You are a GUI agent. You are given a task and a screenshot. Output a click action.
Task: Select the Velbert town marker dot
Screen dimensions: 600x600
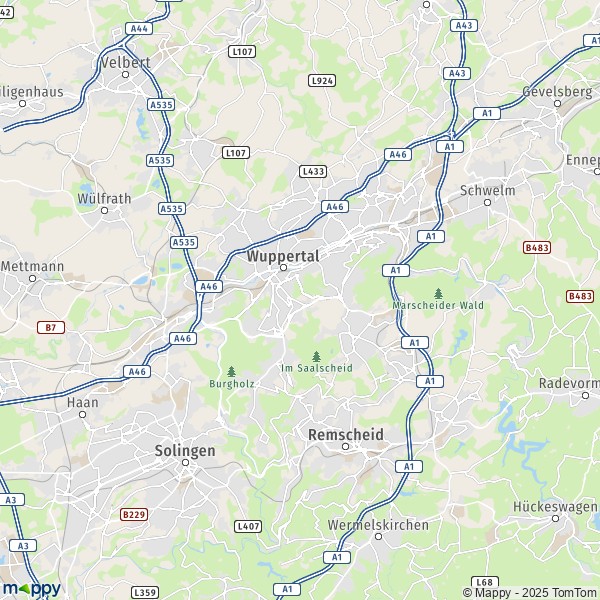point(126,75)
